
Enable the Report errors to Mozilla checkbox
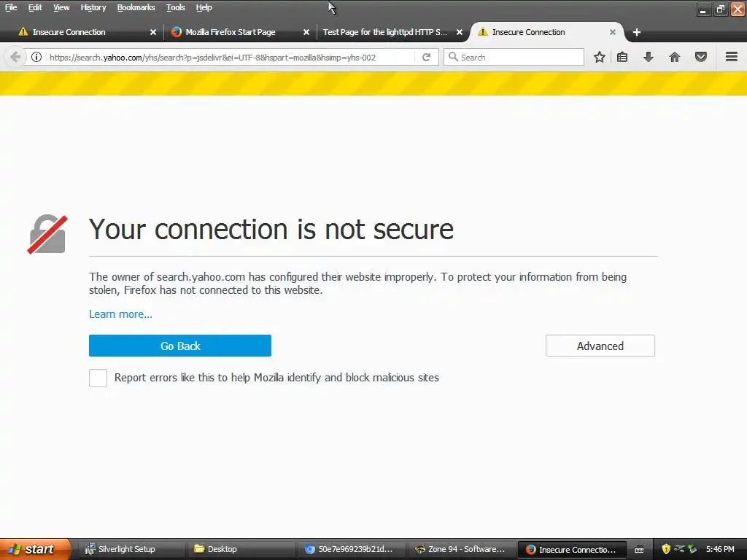[x=98, y=378]
